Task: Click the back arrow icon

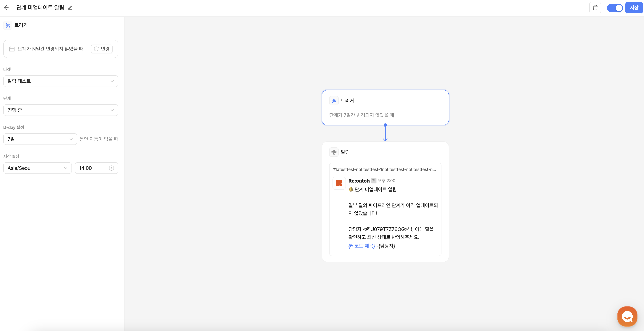Action: (x=6, y=8)
